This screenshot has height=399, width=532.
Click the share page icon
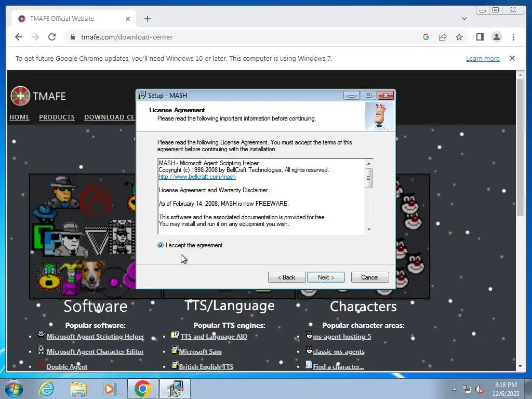tap(443, 37)
